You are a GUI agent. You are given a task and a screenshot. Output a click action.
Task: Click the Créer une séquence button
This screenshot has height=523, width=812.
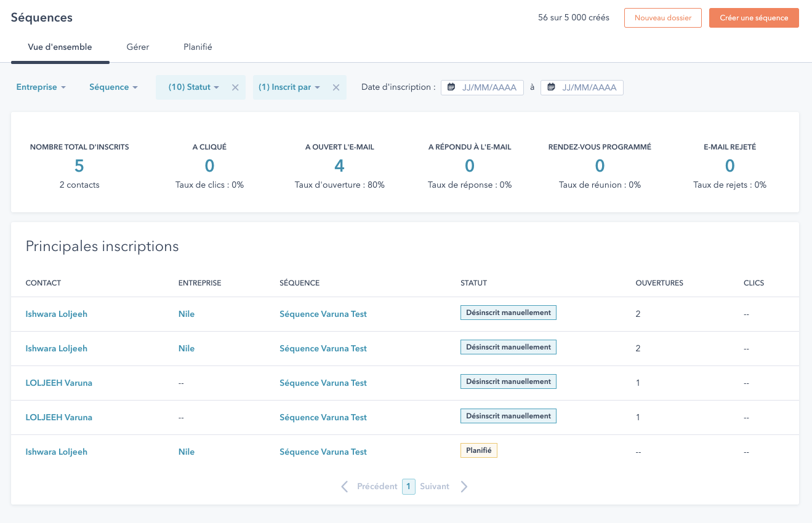[x=754, y=18]
